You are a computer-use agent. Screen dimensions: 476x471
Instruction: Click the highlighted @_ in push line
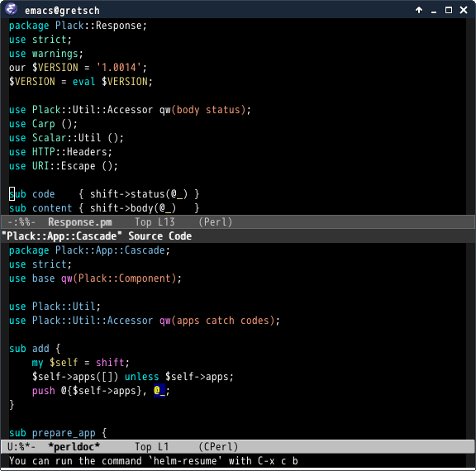click(159, 391)
